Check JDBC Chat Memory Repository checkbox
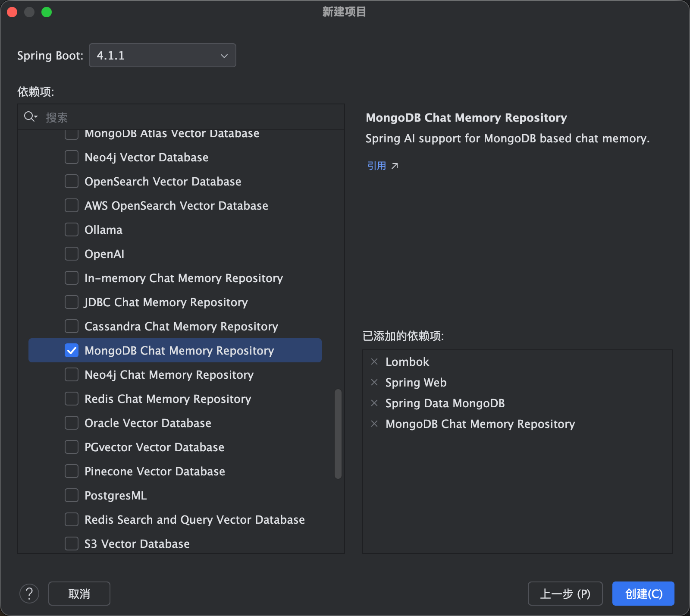This screenshot has height=616, width=690. [x=72, y=302]
